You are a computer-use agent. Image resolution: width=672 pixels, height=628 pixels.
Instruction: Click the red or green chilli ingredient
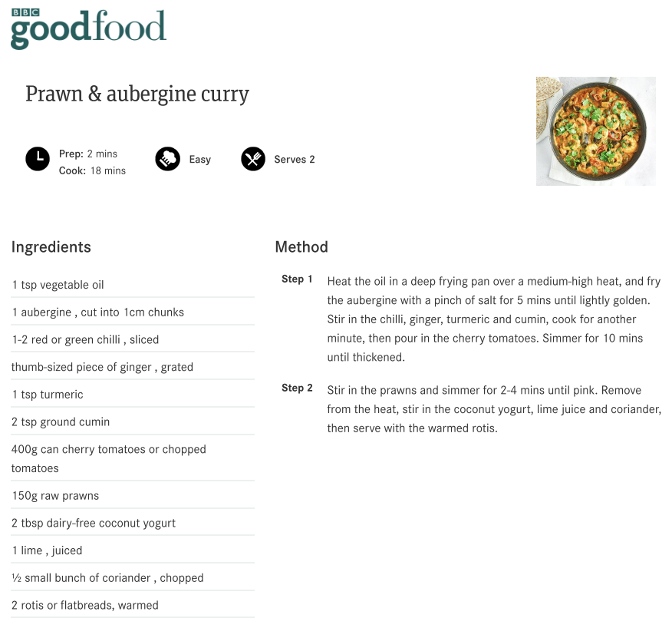point(85,340)
